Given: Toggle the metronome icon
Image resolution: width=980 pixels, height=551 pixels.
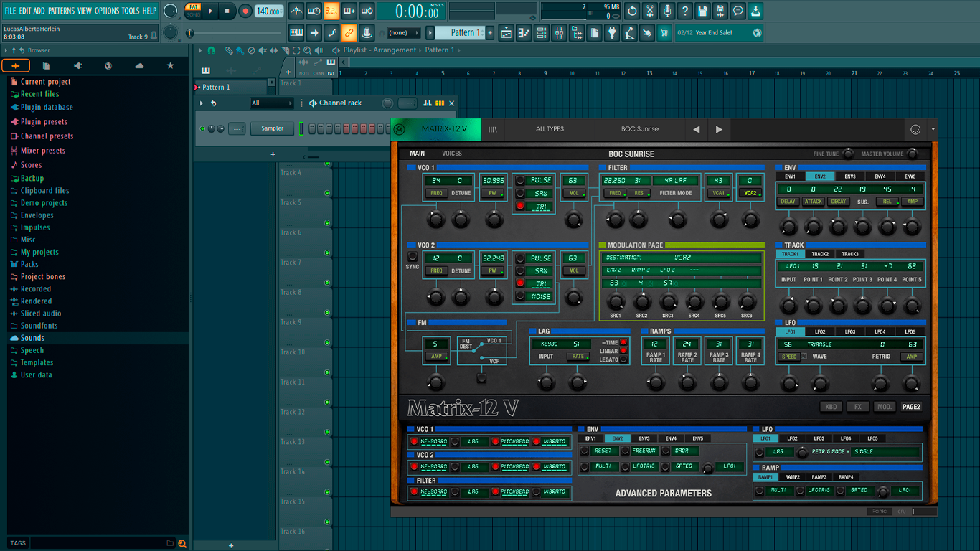Looking at the screenshot, I should [296, 11].
